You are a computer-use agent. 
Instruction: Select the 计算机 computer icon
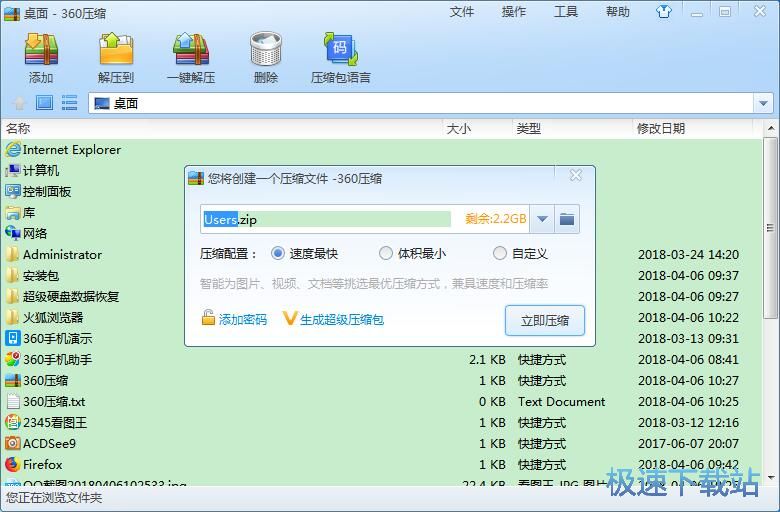(13, 171)
